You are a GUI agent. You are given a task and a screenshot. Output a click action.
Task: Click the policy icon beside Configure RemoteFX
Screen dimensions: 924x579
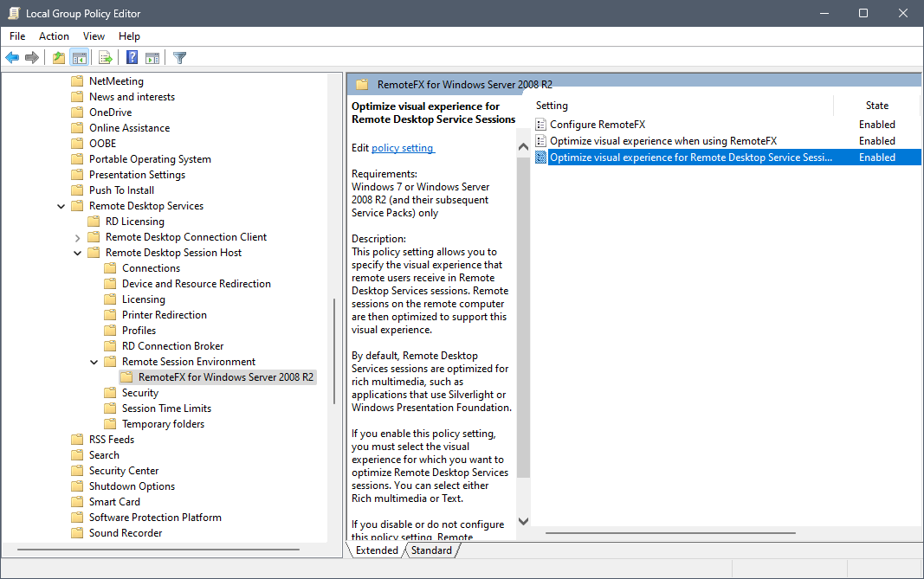point(540,125)
